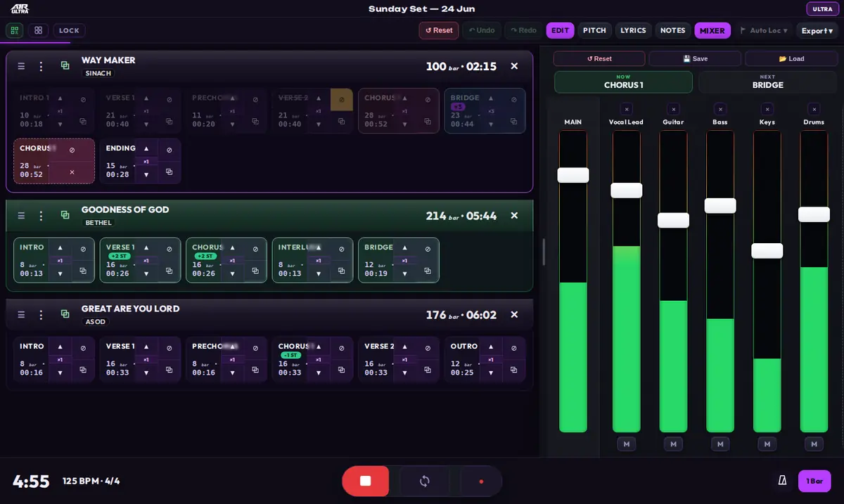
Task: Toggle the metronome icon
Action: tap(781, 481)
